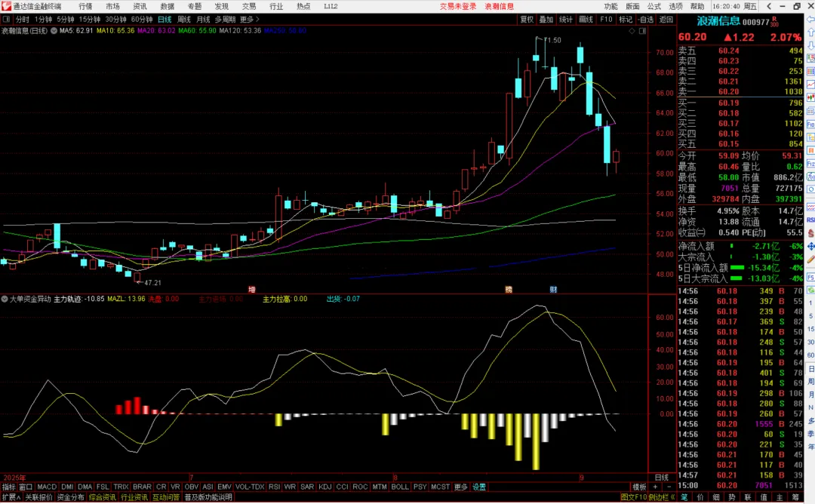Click the 月 period shortcut in right sidebar
This screenshot has height=504, width=815.
click(x=810, y=395)
